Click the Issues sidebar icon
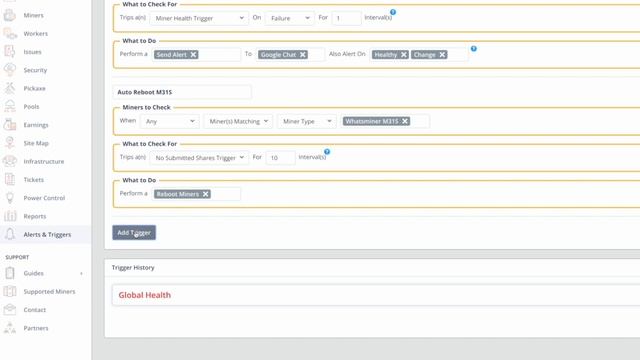Screen dimensions: 640x360 pos(9,52)
